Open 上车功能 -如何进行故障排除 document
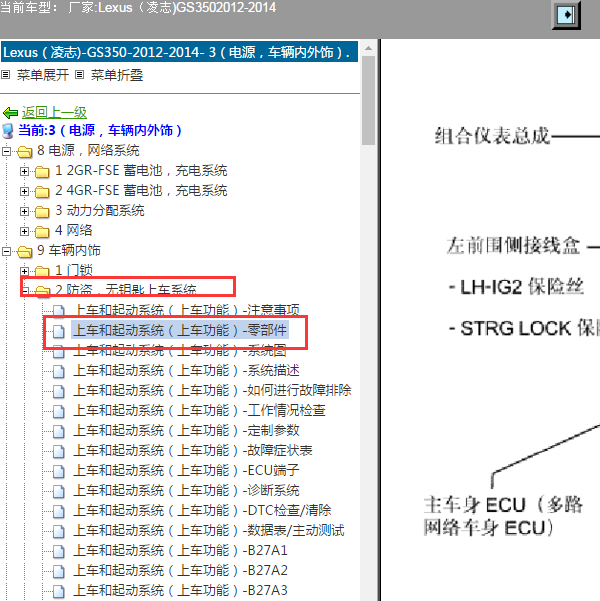Screen dimensions: 600x601 212,390
